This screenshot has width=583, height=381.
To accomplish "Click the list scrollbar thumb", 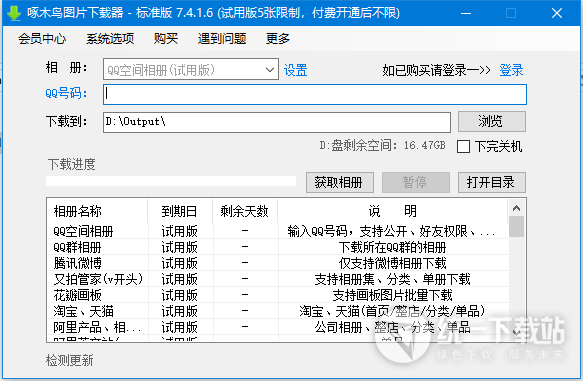I will coord(516,226).
